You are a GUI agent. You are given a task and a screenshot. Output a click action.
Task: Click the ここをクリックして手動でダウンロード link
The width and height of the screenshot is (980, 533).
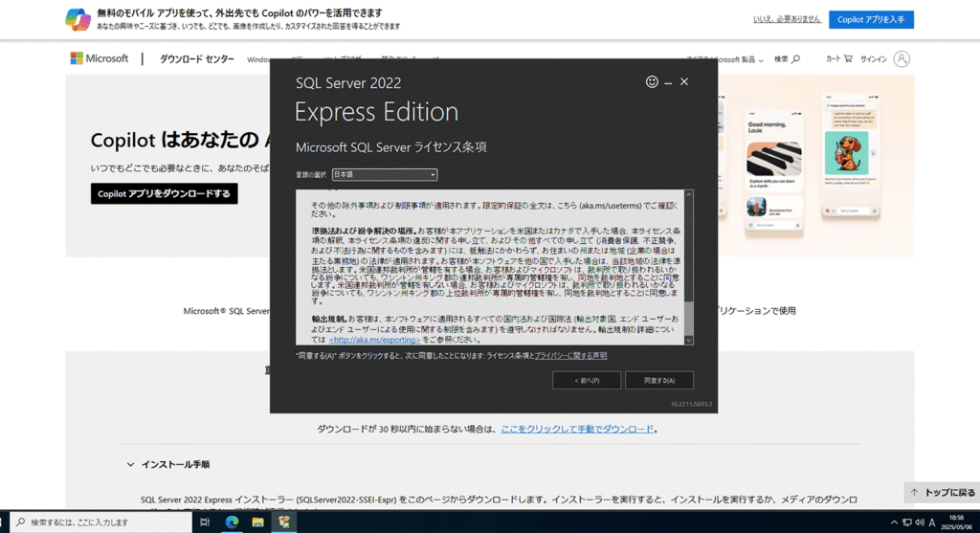tap(577, 429)
